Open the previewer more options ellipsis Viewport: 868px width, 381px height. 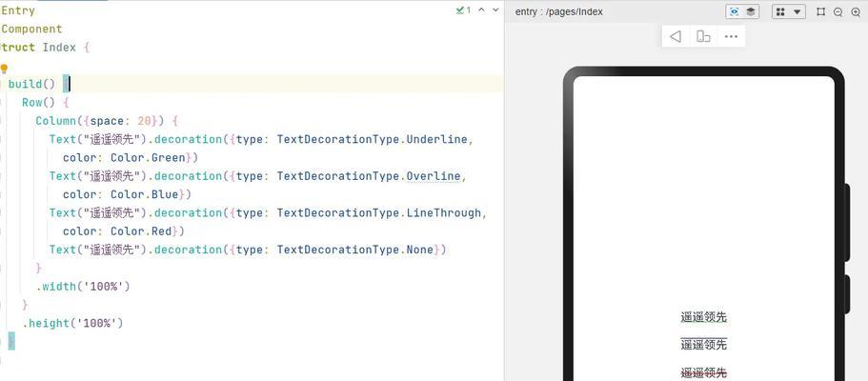(x=731, y=36)
